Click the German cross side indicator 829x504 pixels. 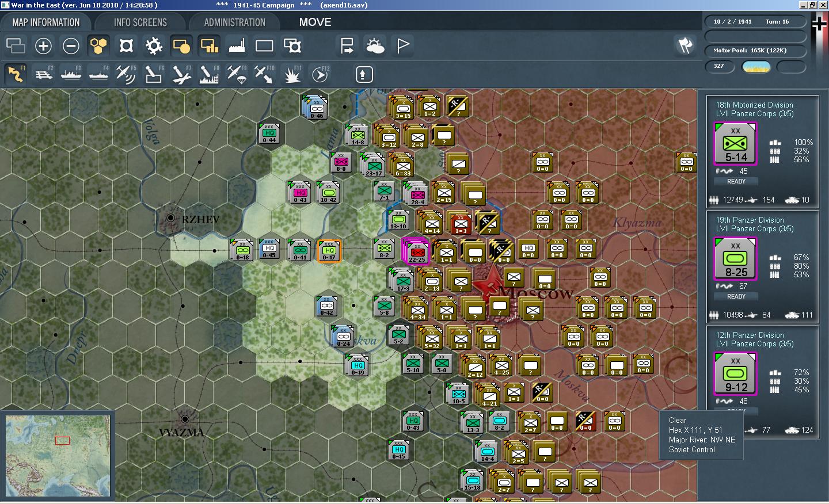point(819,24)
